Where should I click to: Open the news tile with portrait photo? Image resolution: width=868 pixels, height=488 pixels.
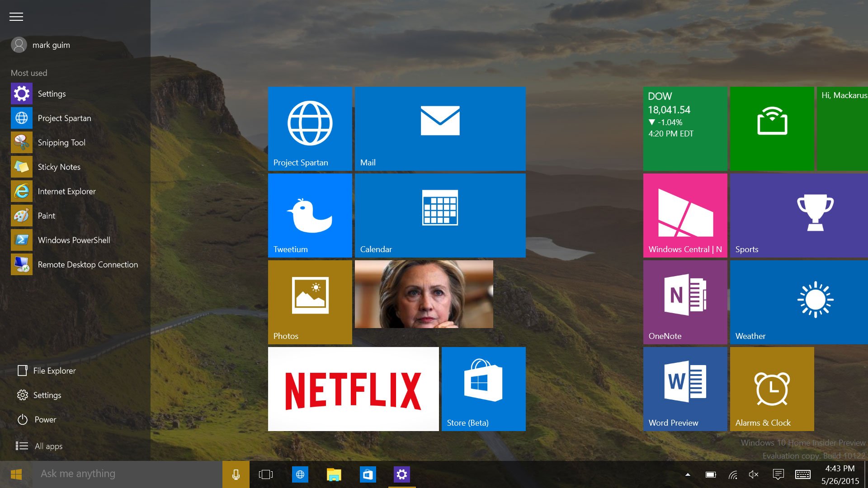[424, 294]
